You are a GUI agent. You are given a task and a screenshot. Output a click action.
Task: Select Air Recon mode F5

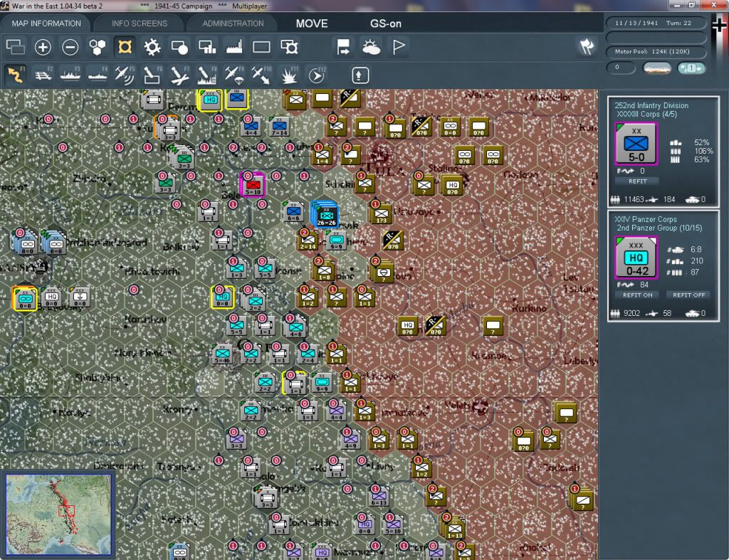tap(125, 75)
